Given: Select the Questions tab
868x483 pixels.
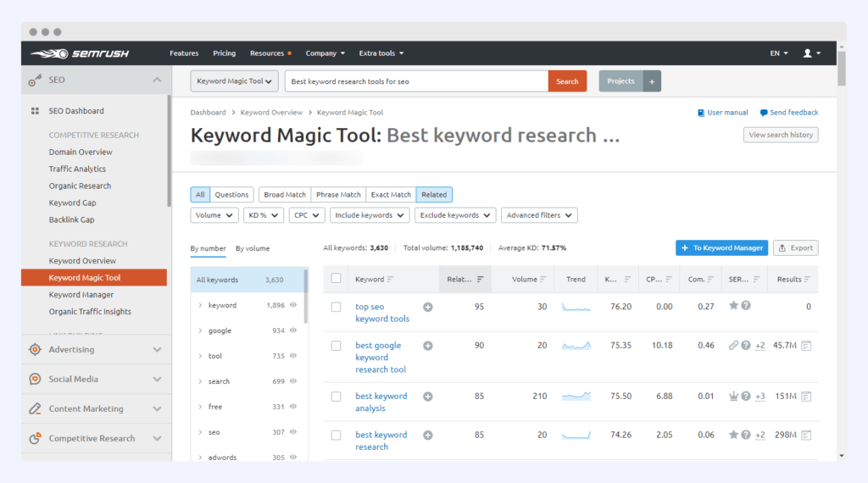Looking at the screenshot, I should [x=231, y=195].
